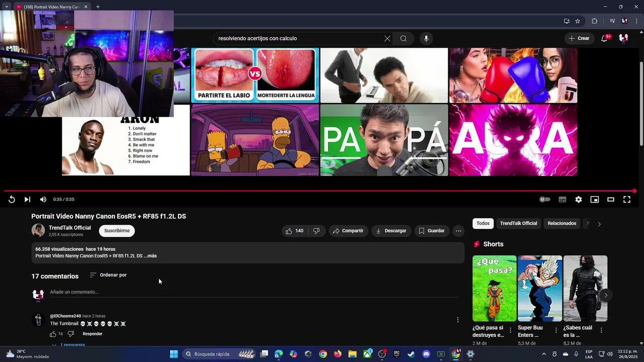Click the Descargar download button

click(x=391, y=231)
